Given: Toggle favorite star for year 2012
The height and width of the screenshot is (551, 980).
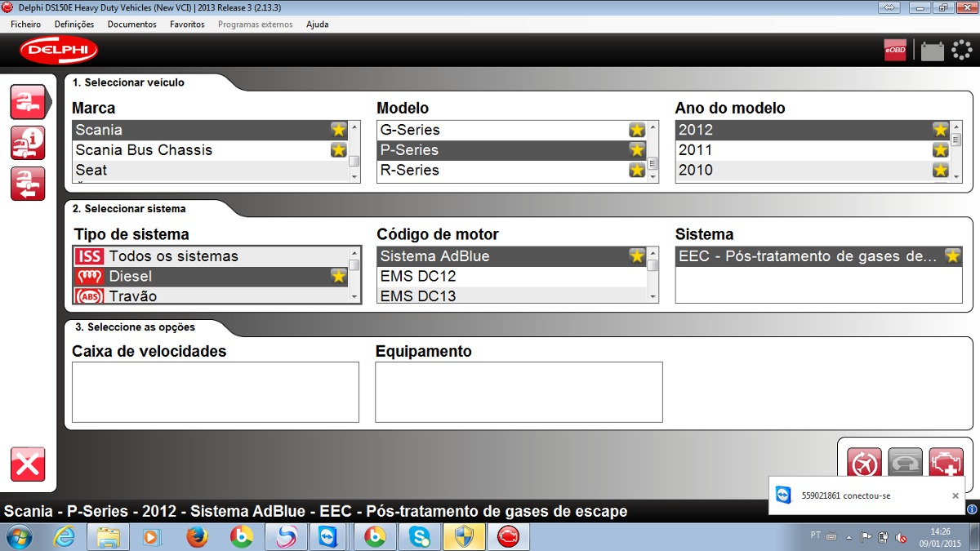Looking at the screenshot, I should pyautogui.click(x=941, y=130).
